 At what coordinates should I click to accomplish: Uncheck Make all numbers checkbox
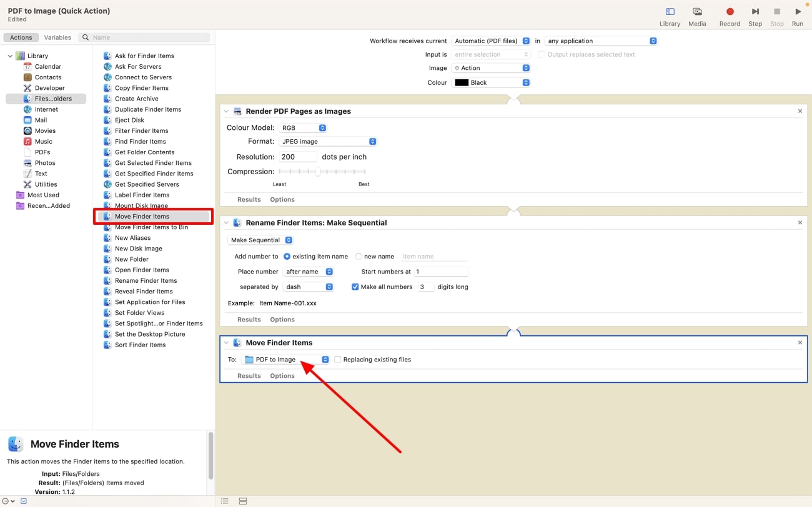(x=355, y=287)
